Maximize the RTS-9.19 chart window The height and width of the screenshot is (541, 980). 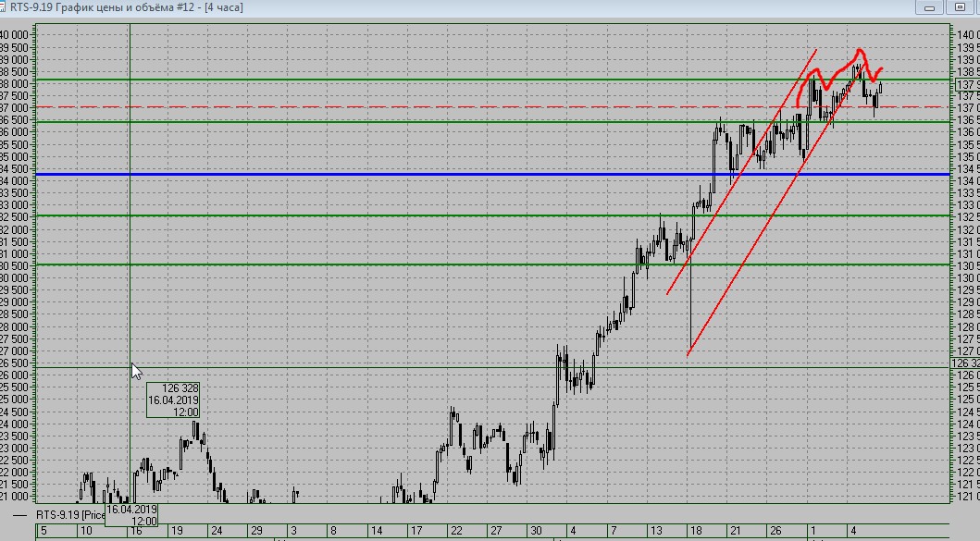[x=960, y=7]
